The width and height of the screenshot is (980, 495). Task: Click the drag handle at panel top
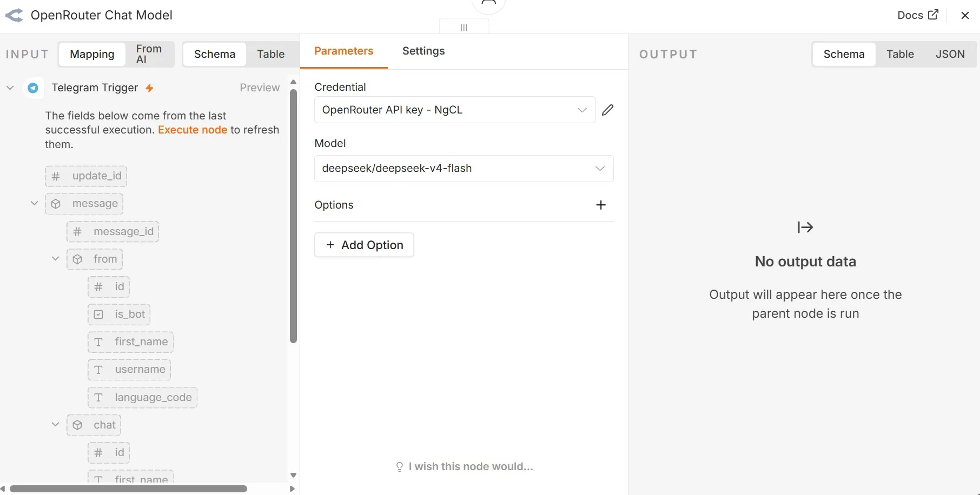[x=464, y=27]
